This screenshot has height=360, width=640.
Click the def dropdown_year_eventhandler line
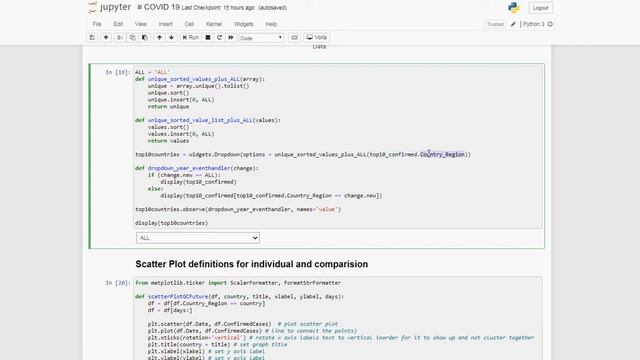click(x=197, y=168)
